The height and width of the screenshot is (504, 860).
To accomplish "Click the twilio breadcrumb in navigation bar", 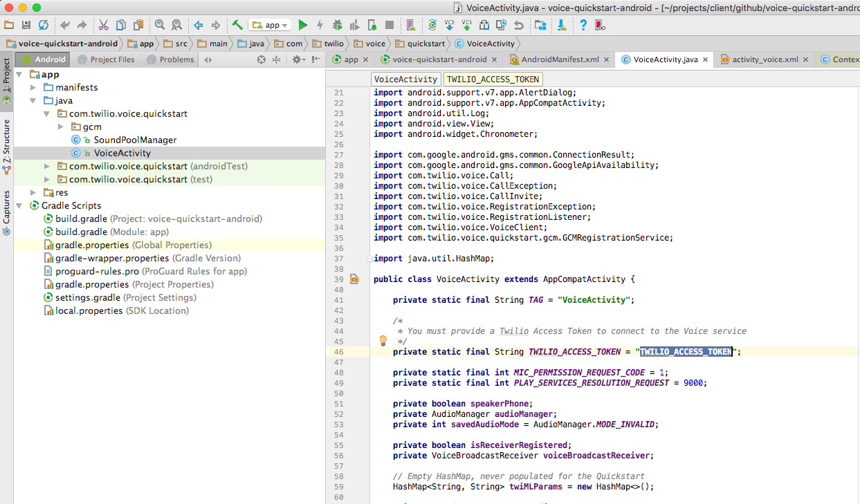I will (x=328, y=43).
